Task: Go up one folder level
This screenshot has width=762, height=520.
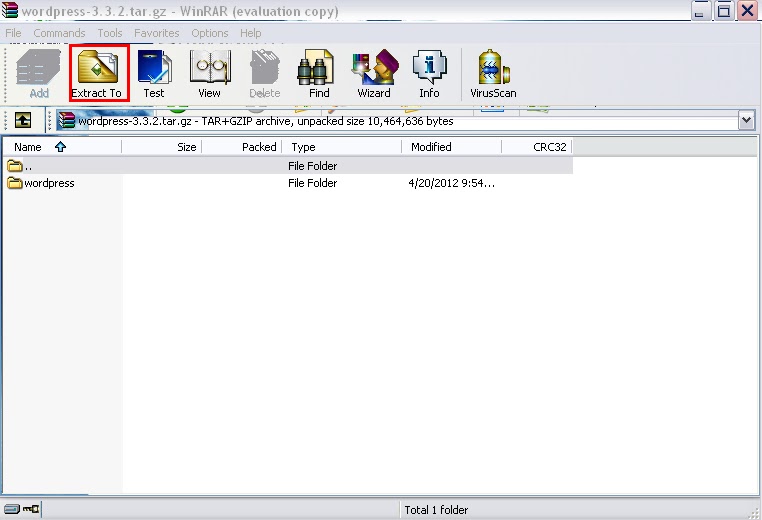Action: pos(23,120)
